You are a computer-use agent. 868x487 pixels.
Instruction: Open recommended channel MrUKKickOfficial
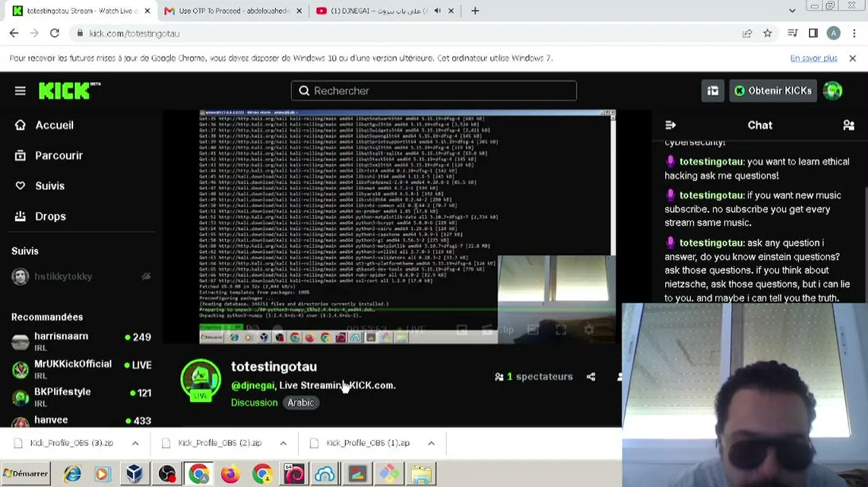81,369
